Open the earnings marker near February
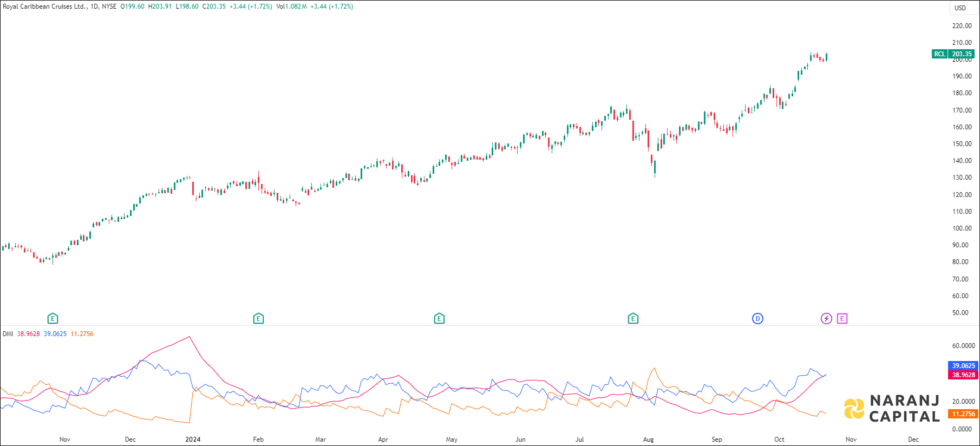Screen dimensions: 980x446 pos(258,318)
